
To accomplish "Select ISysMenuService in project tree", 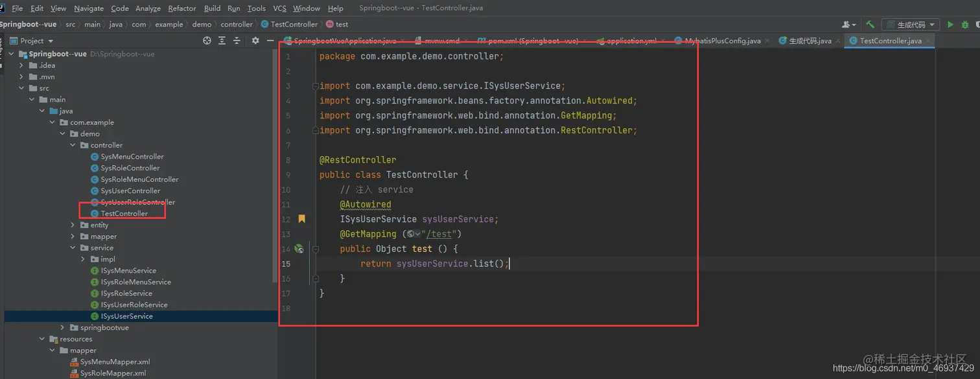I will tap(128, 270).
